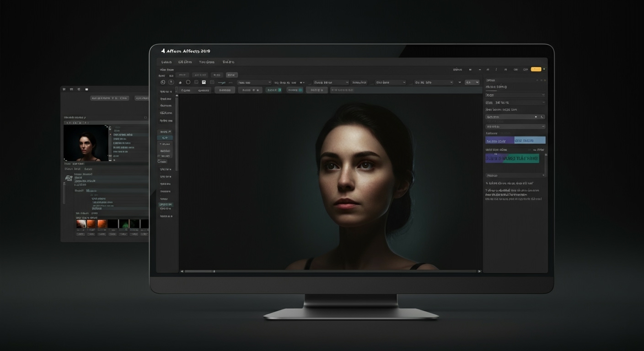Expand the topmost dropdown in the right properties panel
Screen dimensions: 644x351
pyautogui.click(x=515, y=95)
